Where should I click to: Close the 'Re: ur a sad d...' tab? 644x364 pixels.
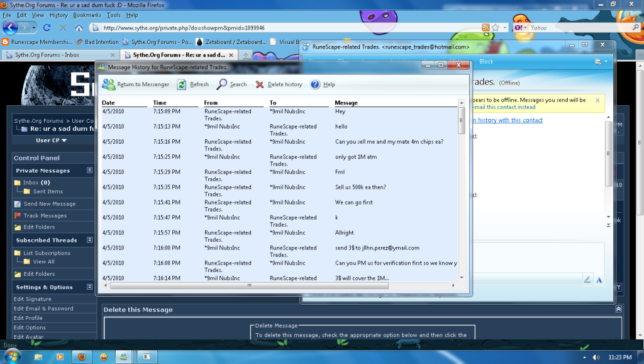[x=231, y=55]
